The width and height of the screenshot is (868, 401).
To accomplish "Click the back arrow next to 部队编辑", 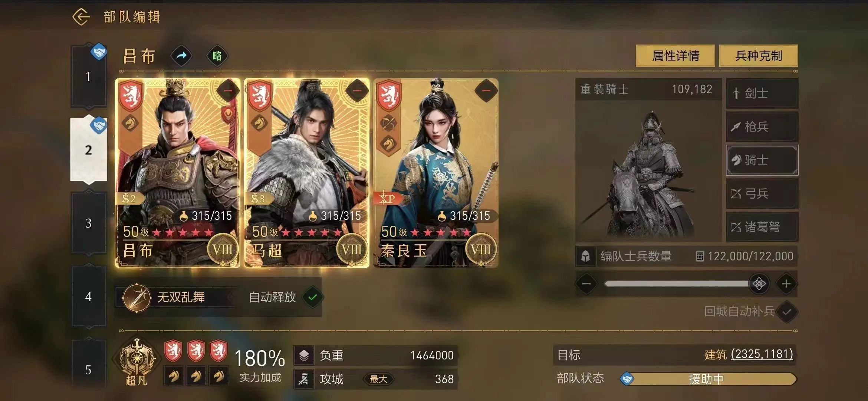I will [x=81, y=17].
